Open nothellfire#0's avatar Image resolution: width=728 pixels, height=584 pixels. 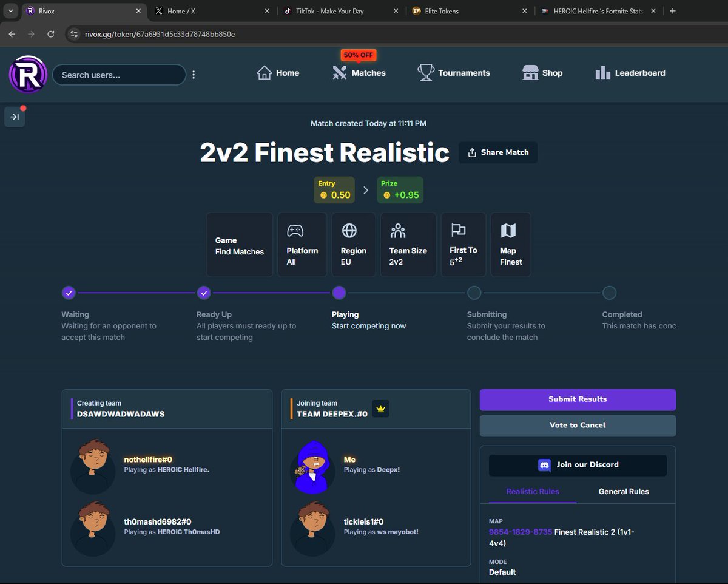(93, 466)
